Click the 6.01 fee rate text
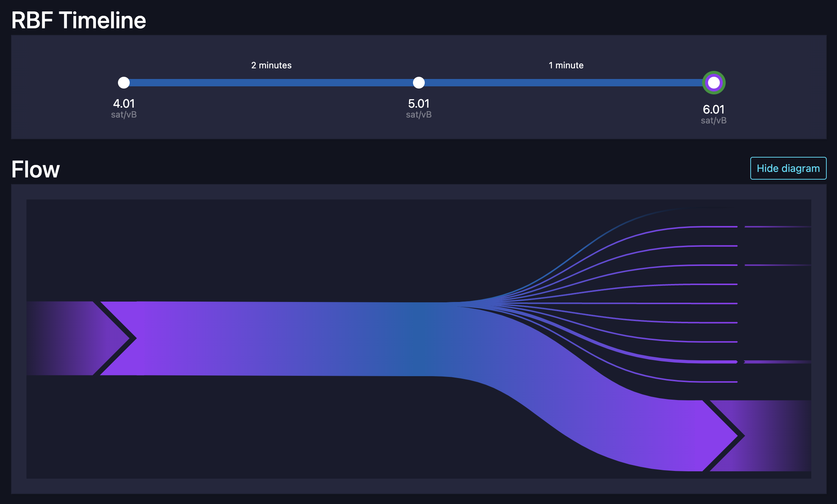This screenshot has height=504, width=837. [x=714, y=109]
